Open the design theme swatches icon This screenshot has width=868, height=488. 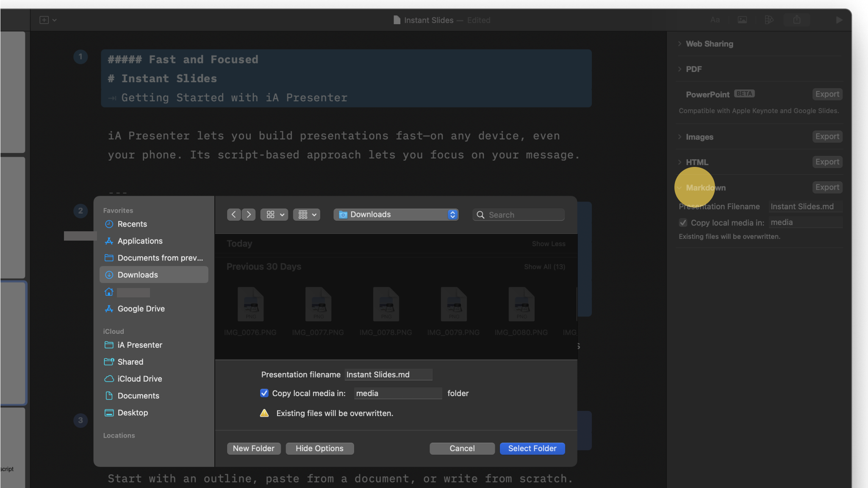click(769, 20)
